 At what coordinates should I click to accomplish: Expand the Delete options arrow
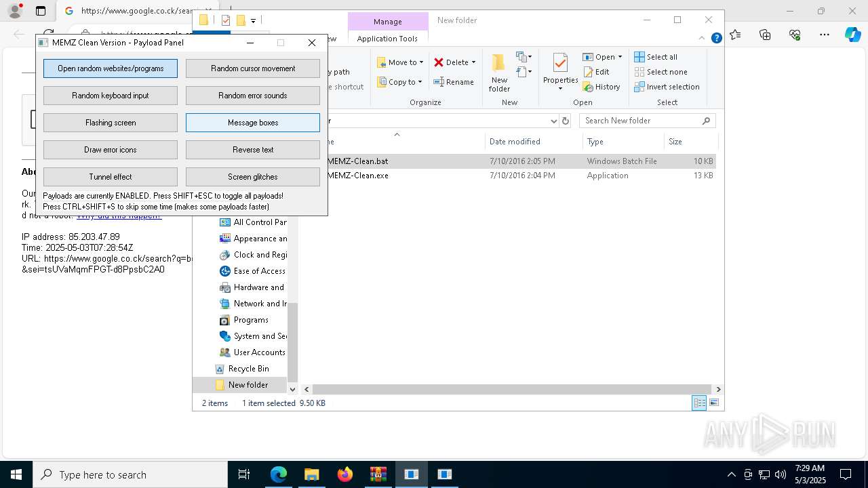(x=473, y=62)
